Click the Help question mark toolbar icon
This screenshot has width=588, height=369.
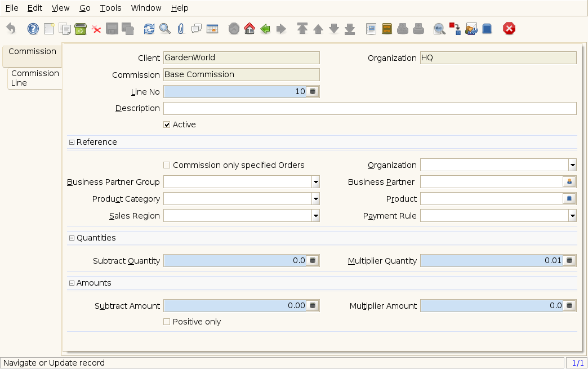33,29
